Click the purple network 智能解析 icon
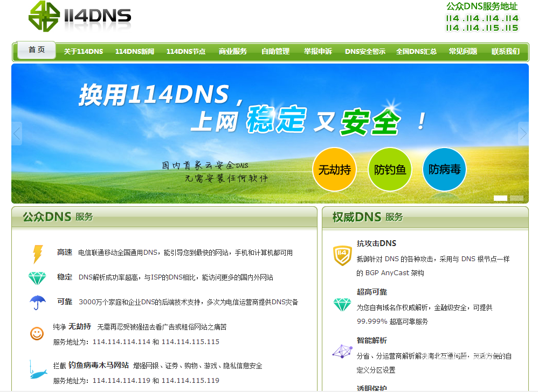The width and height of the screenshot is (538, 392). (342, 352)
